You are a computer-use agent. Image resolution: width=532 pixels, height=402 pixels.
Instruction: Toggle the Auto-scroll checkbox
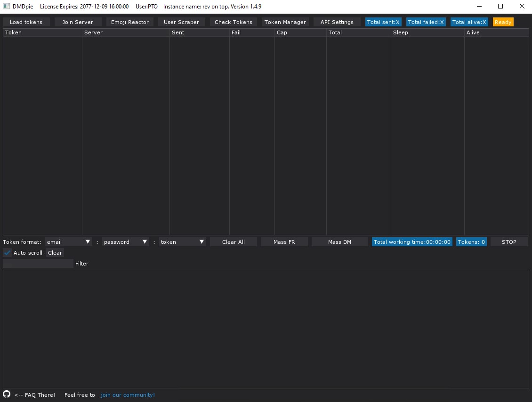pyautogui.click(x=7, y=253)
